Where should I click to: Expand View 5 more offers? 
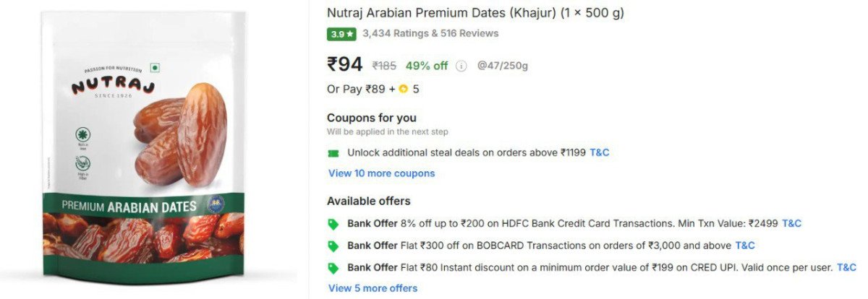point(373,288)
